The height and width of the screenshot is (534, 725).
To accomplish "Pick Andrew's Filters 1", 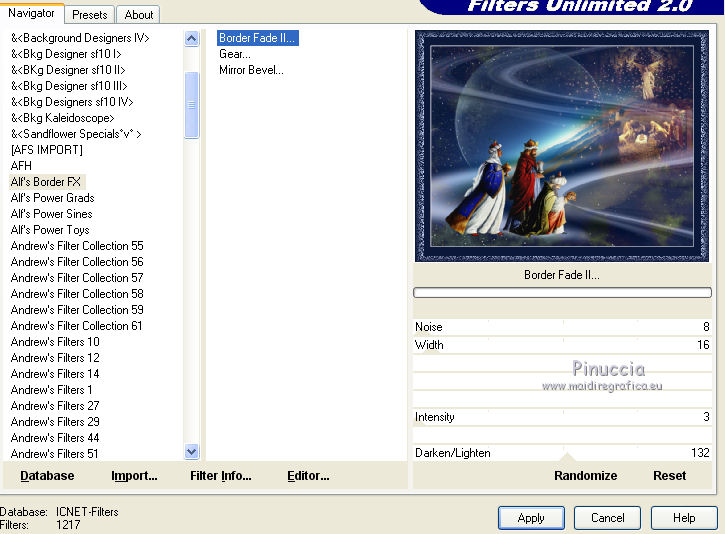I will point(51,390).
